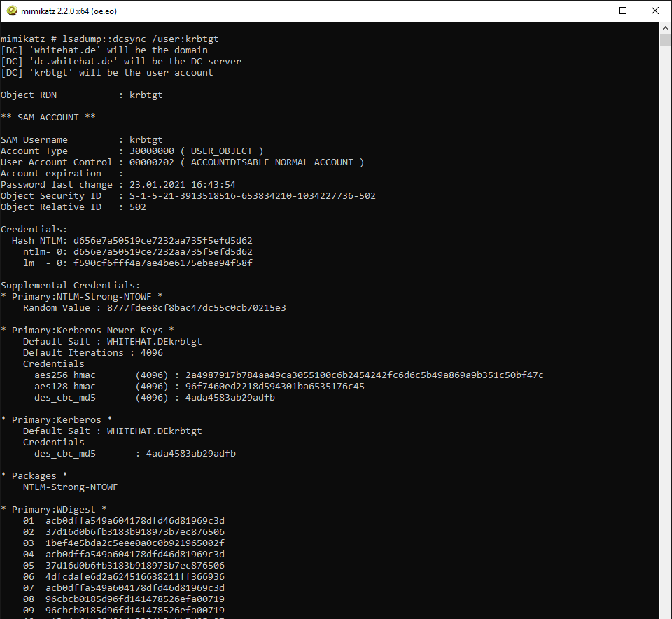Click Default Salt under Kerberos-Newer-Keys
The image size is (672, 619).
click(x=112, y=341)
